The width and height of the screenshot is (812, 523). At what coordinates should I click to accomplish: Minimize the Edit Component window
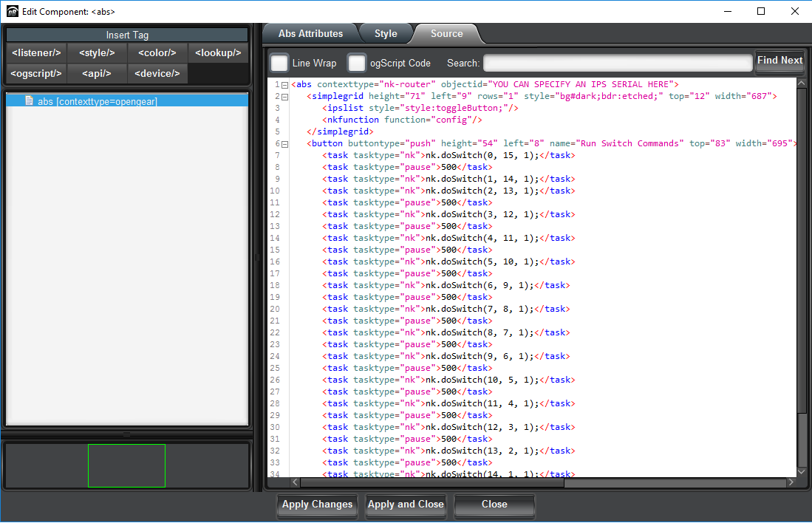tap(728, 11)
